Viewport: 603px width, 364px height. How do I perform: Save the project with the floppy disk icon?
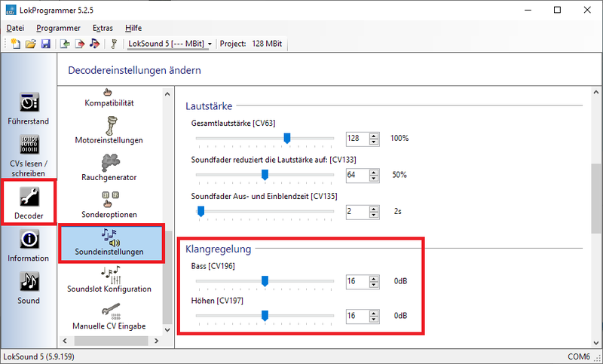46,44
